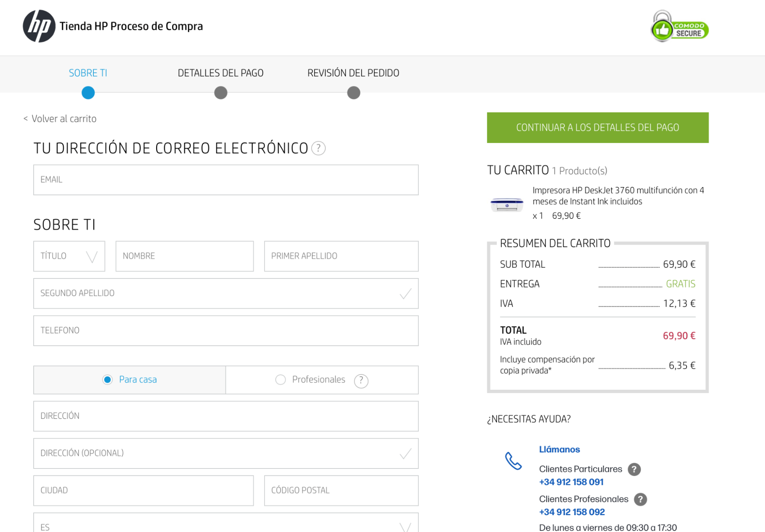Click the 1 Producto(s) cart count
Screen dimensions: 765x532
point(579,171)
